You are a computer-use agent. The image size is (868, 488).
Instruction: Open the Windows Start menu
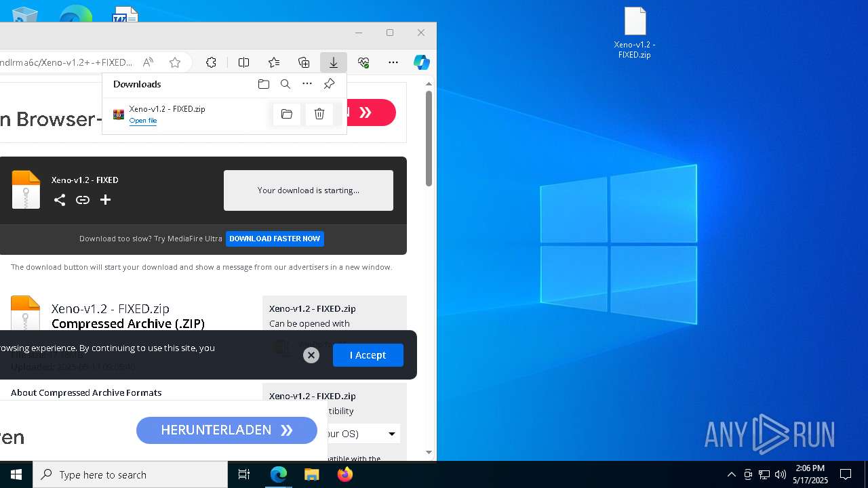pyautogui.click(x=16, y=474)
